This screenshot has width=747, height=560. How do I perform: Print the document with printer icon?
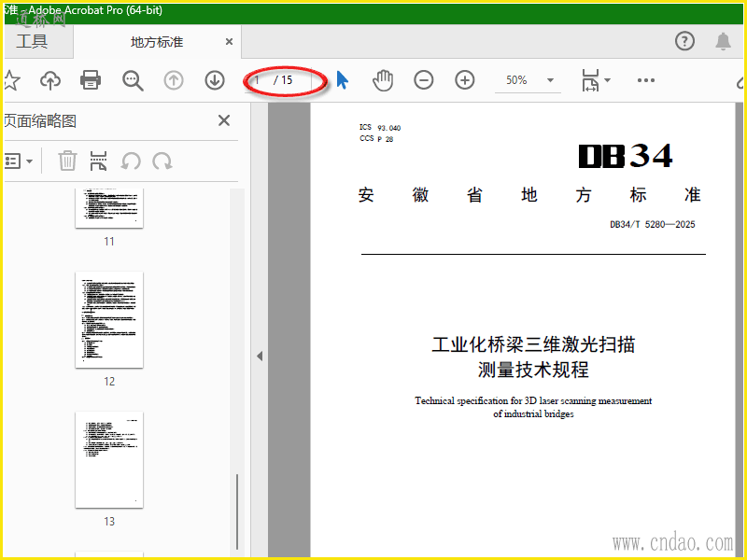click(x=91, y=80)
